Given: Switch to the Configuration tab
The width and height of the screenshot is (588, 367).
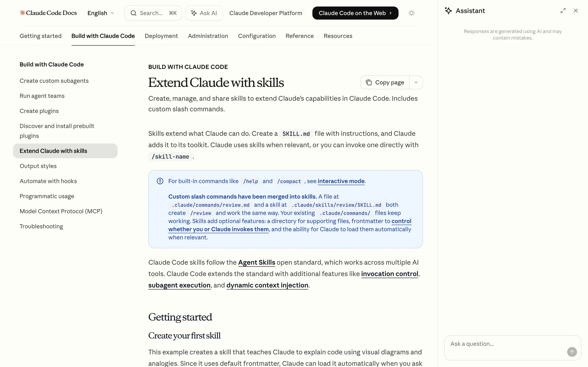Looking at the screenshot, I should 257,36.
